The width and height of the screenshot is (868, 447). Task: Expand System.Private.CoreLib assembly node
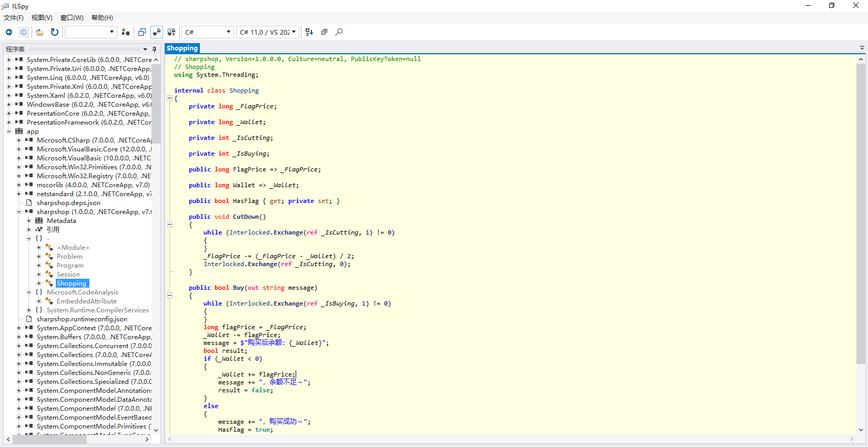click(9, 60)
